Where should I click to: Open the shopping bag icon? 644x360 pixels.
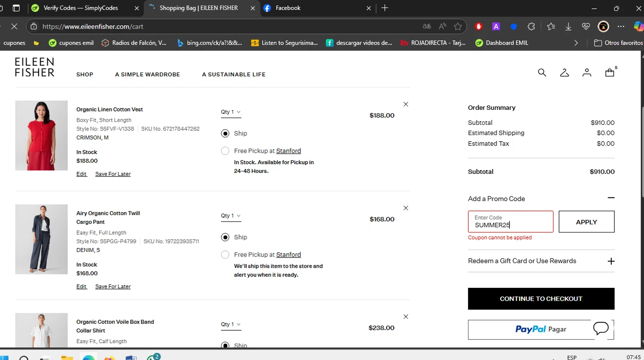coord(610,73)
